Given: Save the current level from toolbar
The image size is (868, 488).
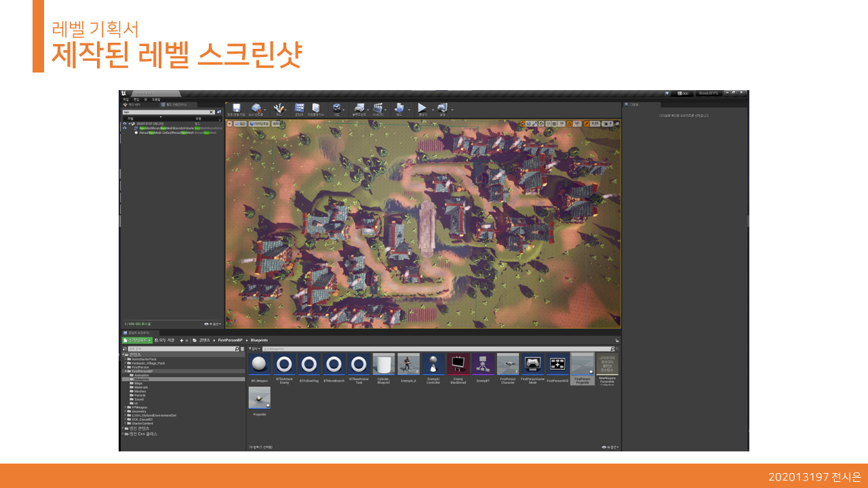Looking at the screenshot, I should point(236,109).
